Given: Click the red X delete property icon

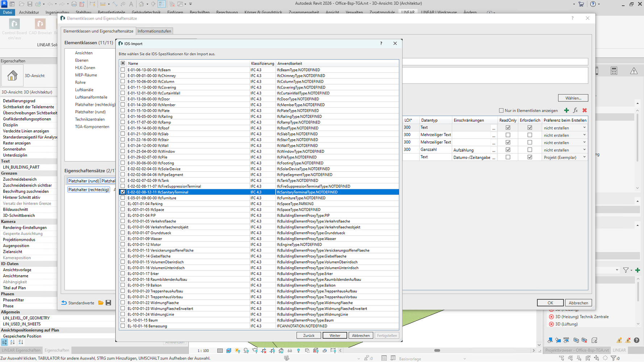Looking at the screenshot, I should 585,110.
